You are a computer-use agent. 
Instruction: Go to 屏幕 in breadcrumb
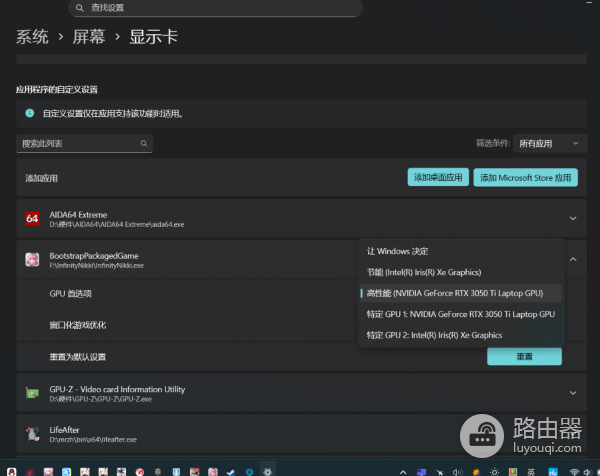(x=89, y=37)
